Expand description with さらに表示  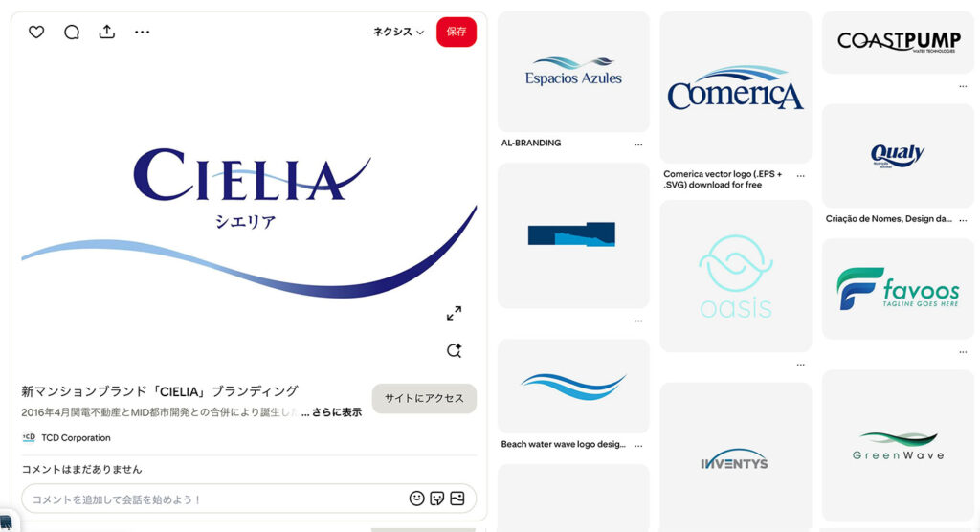(x=337, y=412)
